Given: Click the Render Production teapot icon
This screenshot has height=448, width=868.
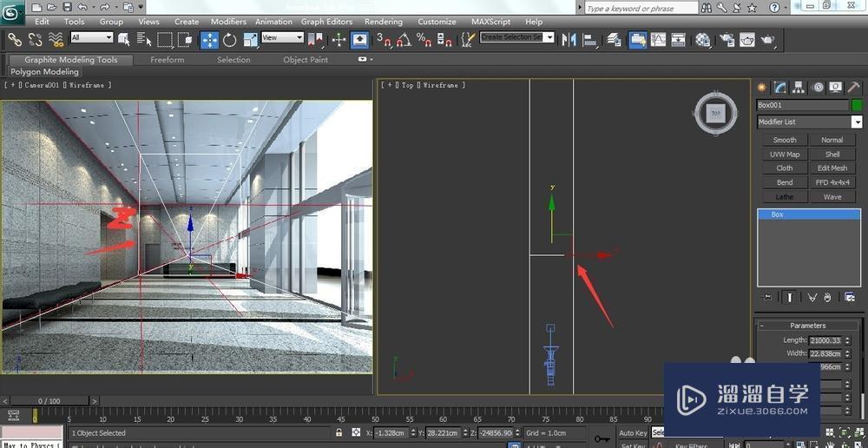Looking at the screenshot, I should pyautogui.click(x=768, y=39).
